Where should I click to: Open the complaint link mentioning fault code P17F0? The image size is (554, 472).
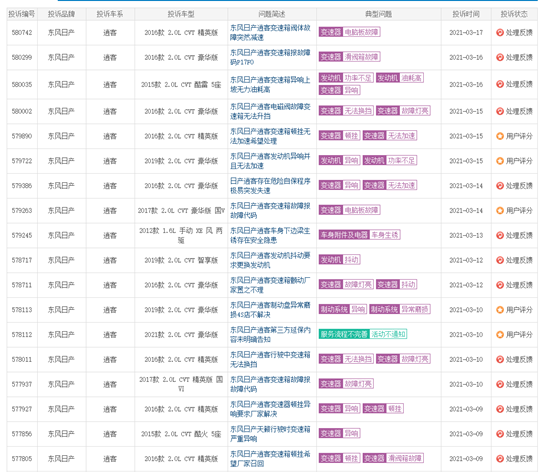[270, 57]
